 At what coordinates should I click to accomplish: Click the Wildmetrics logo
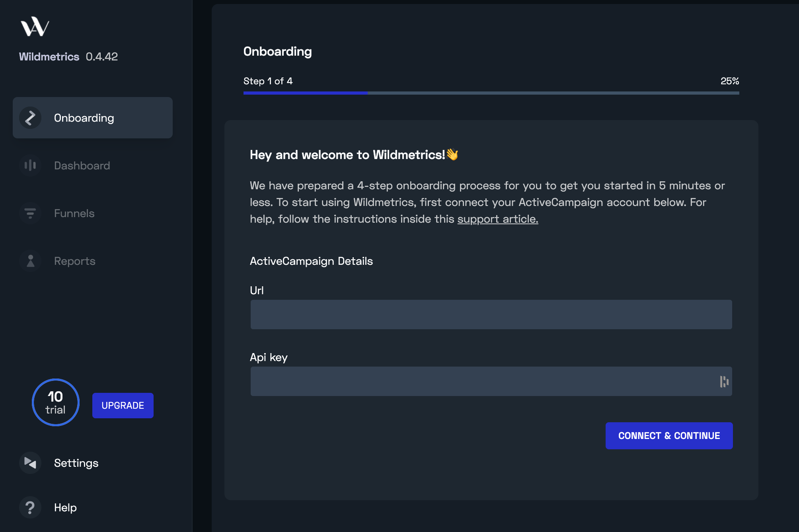35,27
